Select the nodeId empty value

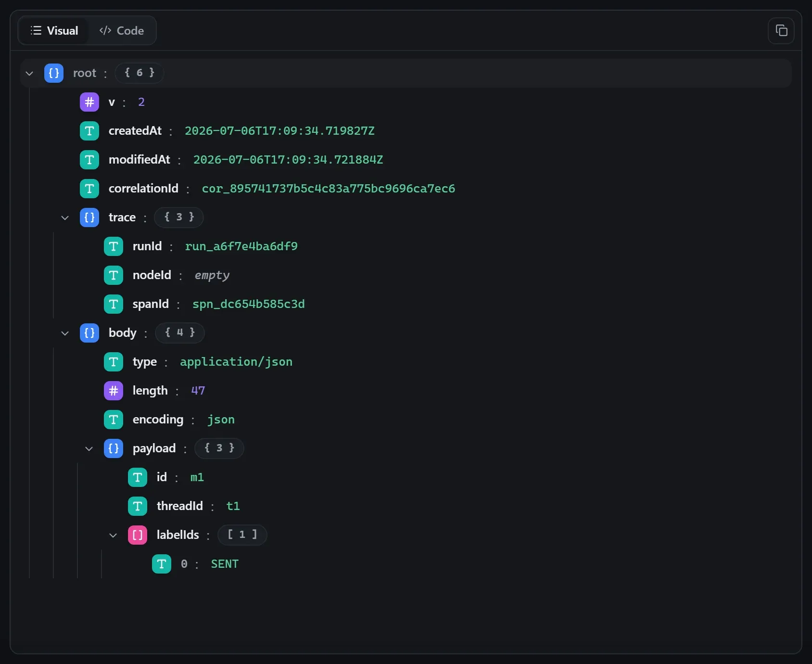tap(212, 275)
